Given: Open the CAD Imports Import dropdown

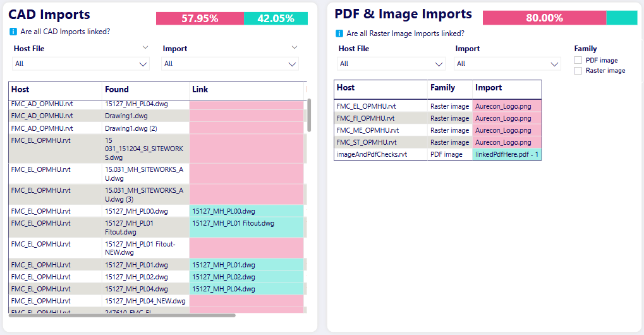Looking at the screenshot, I should 230,64.
